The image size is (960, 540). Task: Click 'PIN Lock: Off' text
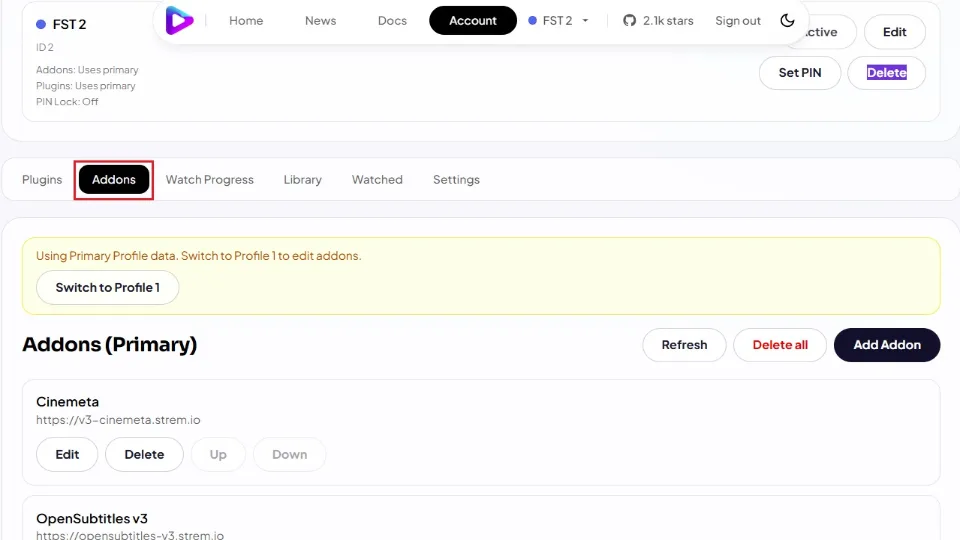click(67, 102)
